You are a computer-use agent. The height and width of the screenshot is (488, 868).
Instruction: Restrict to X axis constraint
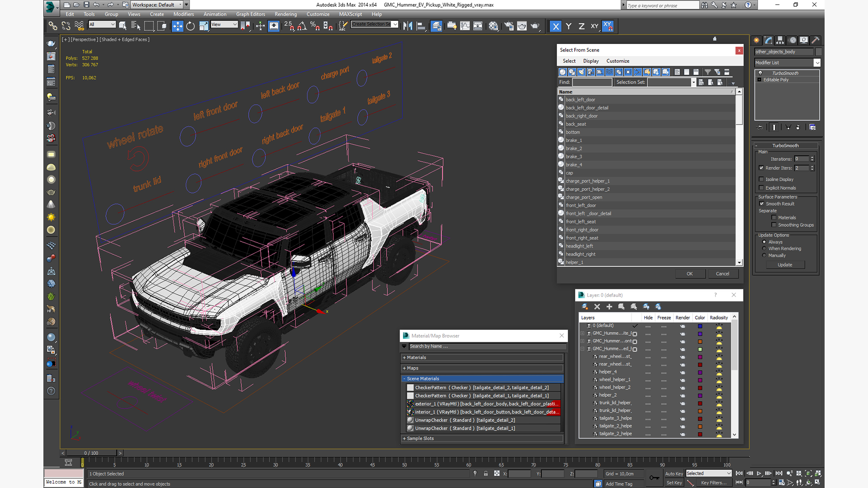point(556,26)
